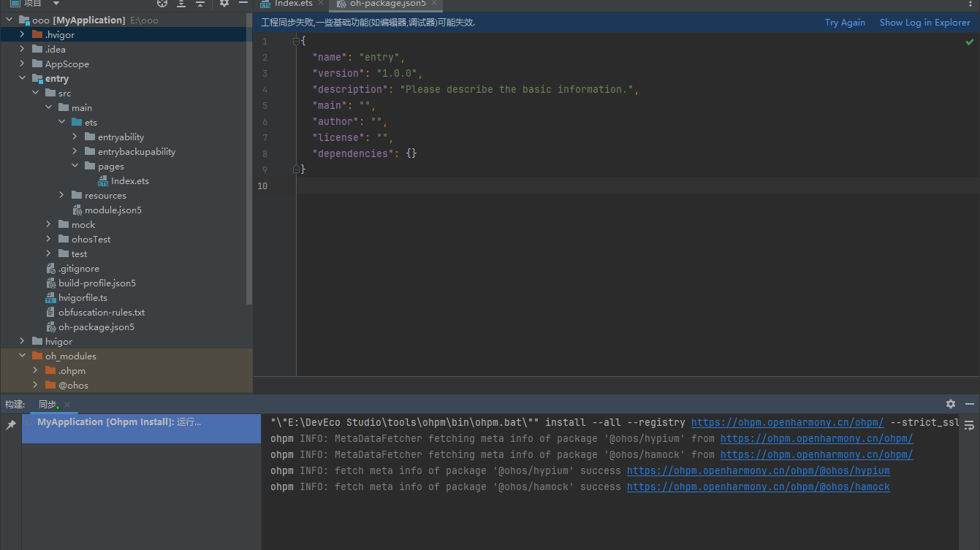Click the expand all icon in project panel
Screen dimensions: 980x550
181,3
